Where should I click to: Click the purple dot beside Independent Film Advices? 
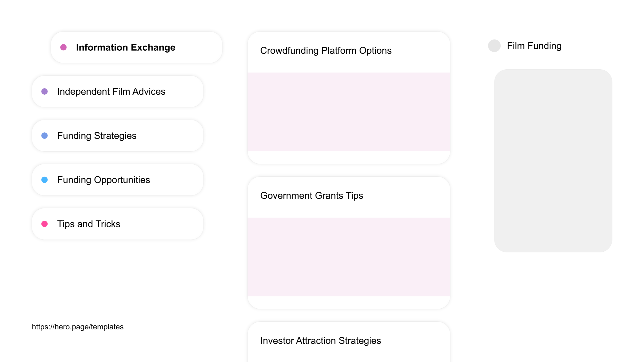(45, 91)
